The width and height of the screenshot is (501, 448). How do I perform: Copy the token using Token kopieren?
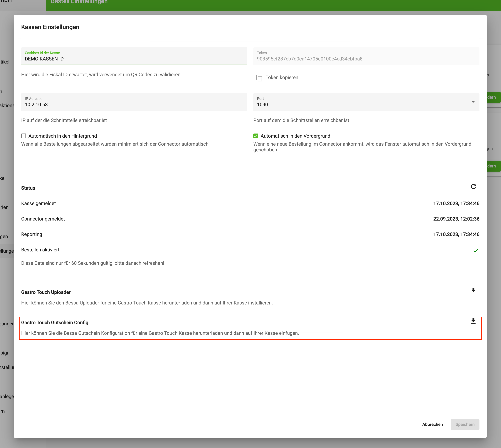pos(282,78)
